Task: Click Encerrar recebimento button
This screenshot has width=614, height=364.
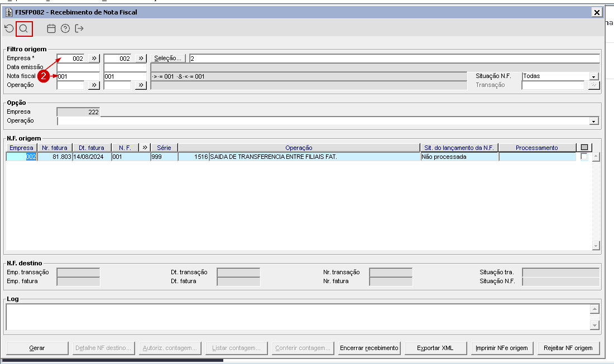Action: coord(370,348)
